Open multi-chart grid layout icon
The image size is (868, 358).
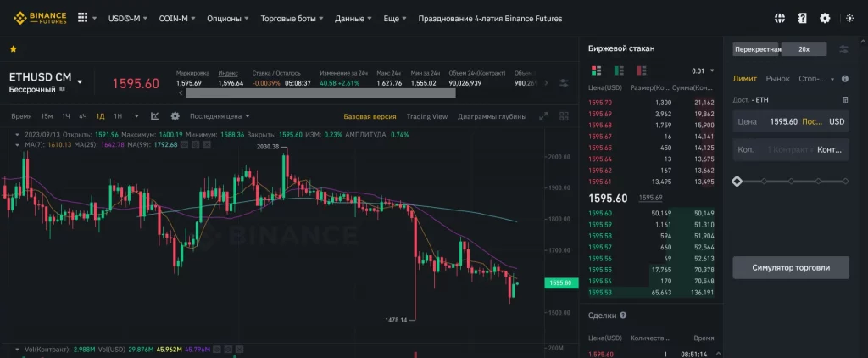pyautogui.click(x=564, y=116)
